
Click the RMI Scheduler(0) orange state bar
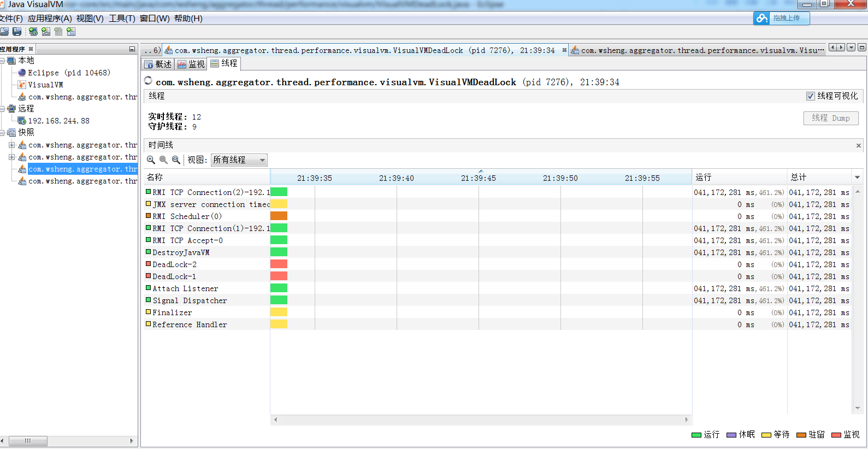[x=279, y=216]
